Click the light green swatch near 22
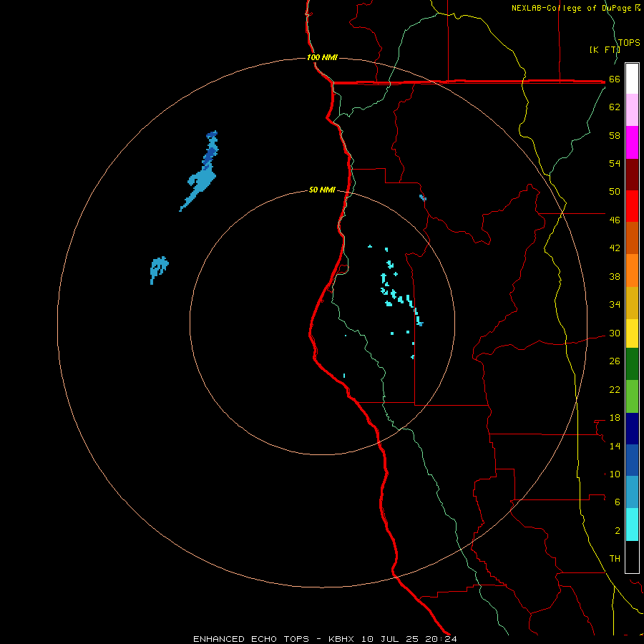This screenshot has width=644, height=644. pyautogui.click(x=632, y=396)
